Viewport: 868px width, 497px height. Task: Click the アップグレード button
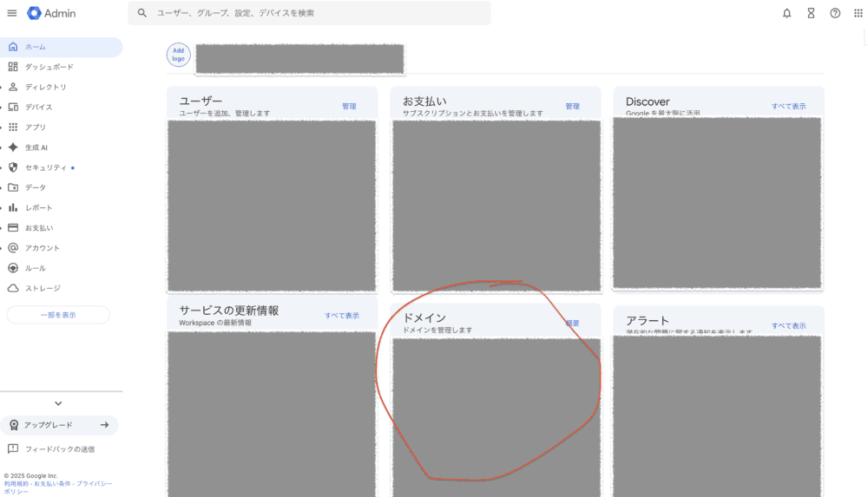click(59, 425)
